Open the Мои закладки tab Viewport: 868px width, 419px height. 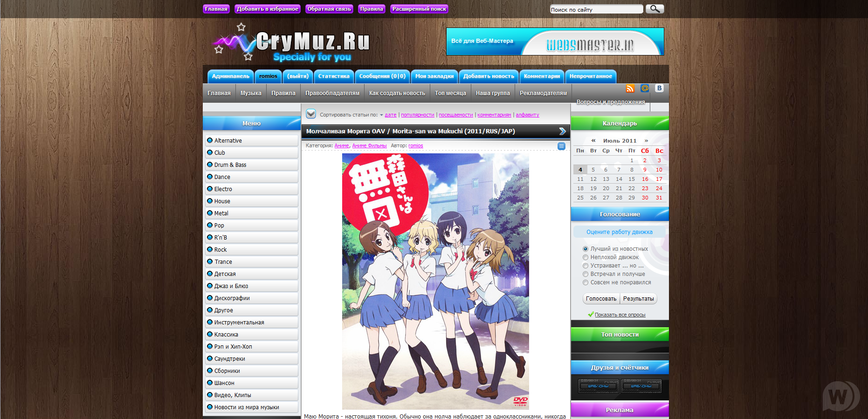pos(434,76)
